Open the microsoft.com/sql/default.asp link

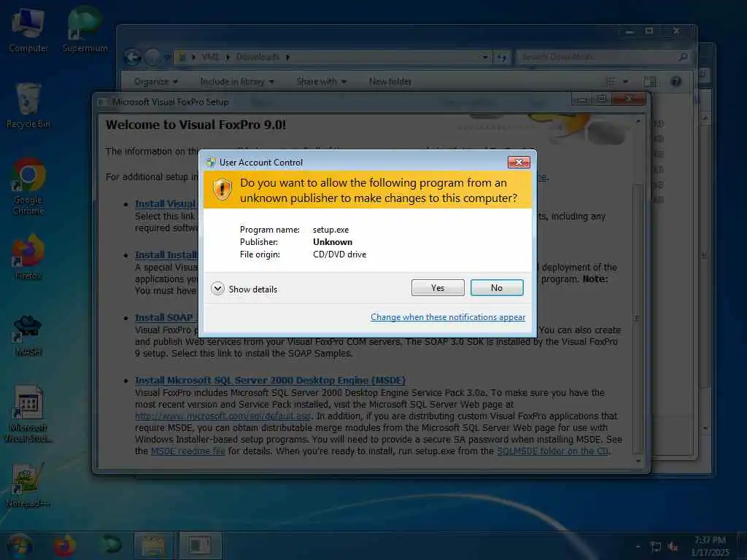[223, 416]
